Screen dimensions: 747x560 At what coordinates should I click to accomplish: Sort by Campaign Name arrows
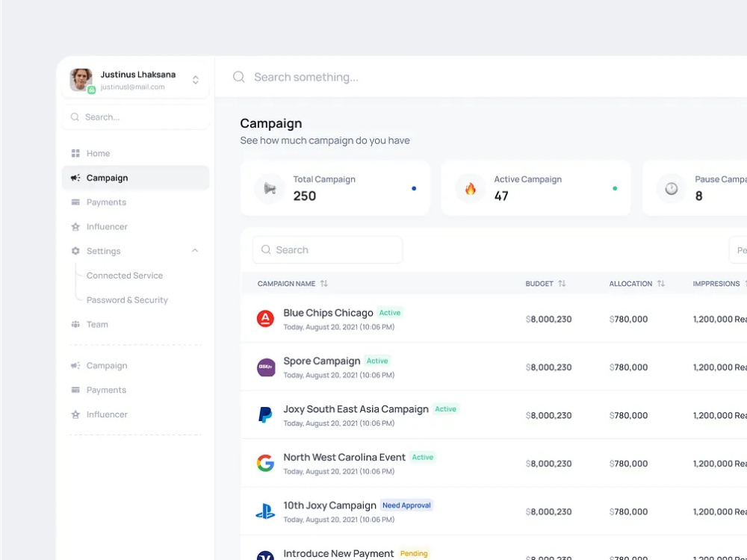[324, 283]
